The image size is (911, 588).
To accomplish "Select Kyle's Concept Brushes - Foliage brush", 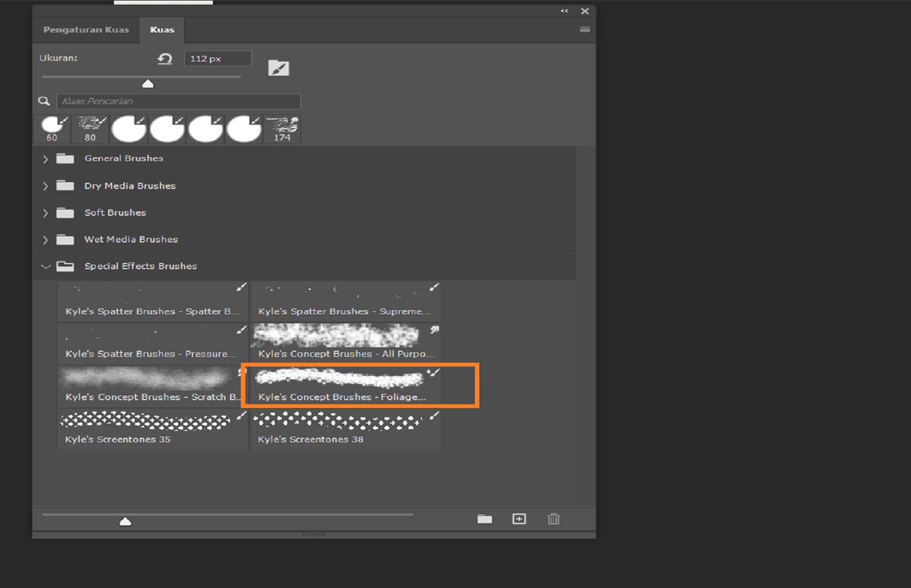I will (346, 385).
